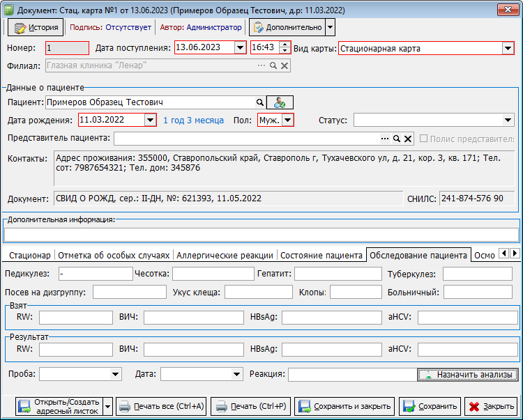Click the Документ field СВИД О РОЖД
Viewport: 523px width, 420px height.
(229, 199)
